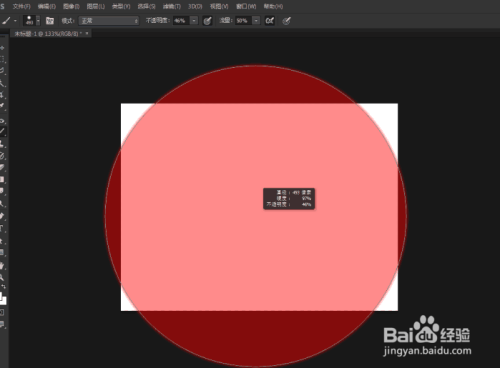
Task: Select the Move tool
Action: (x=2, y=48)
